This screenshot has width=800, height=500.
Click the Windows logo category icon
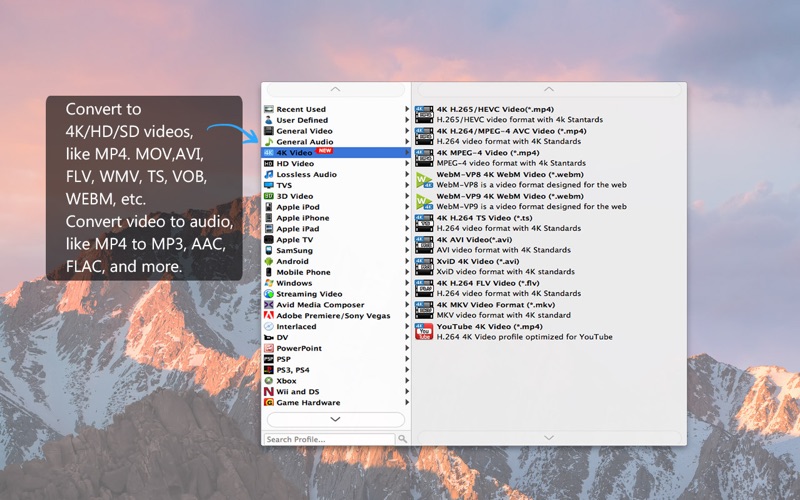point(268,283)
